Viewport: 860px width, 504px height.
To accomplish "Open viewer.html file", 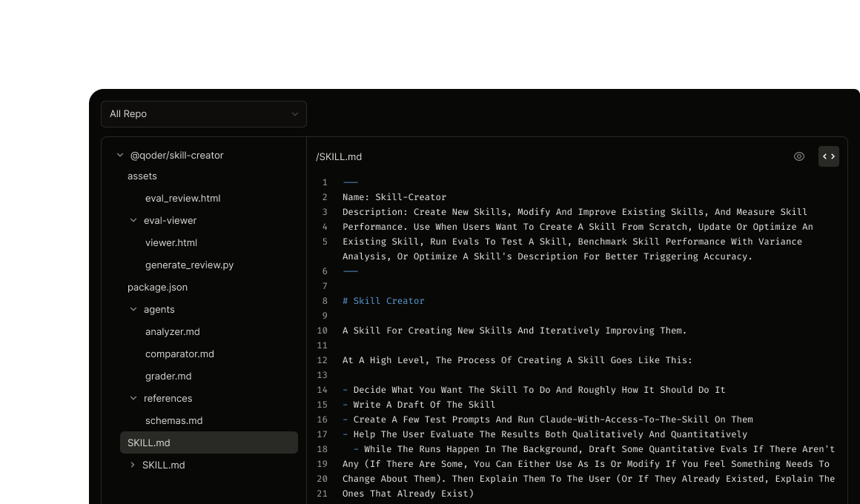I will pyautogui.click(x=171, y=243).
